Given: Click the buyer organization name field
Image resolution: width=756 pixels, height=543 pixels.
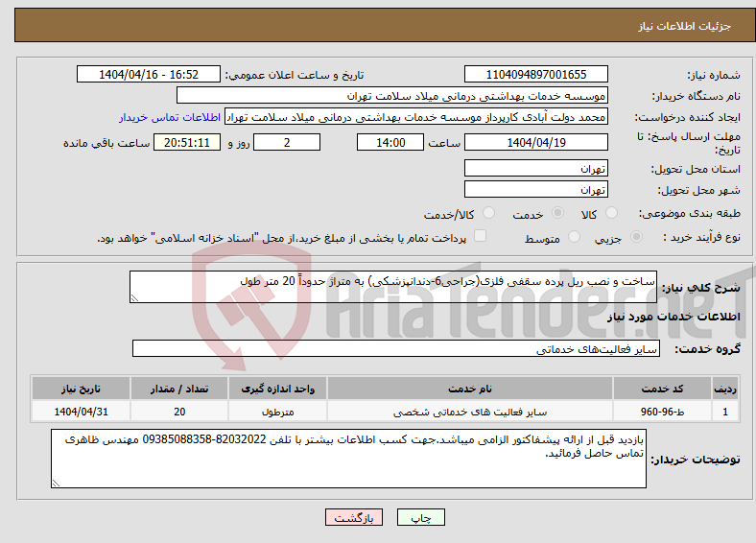Looking at the screenshot, I should click(x=392, y=96).
